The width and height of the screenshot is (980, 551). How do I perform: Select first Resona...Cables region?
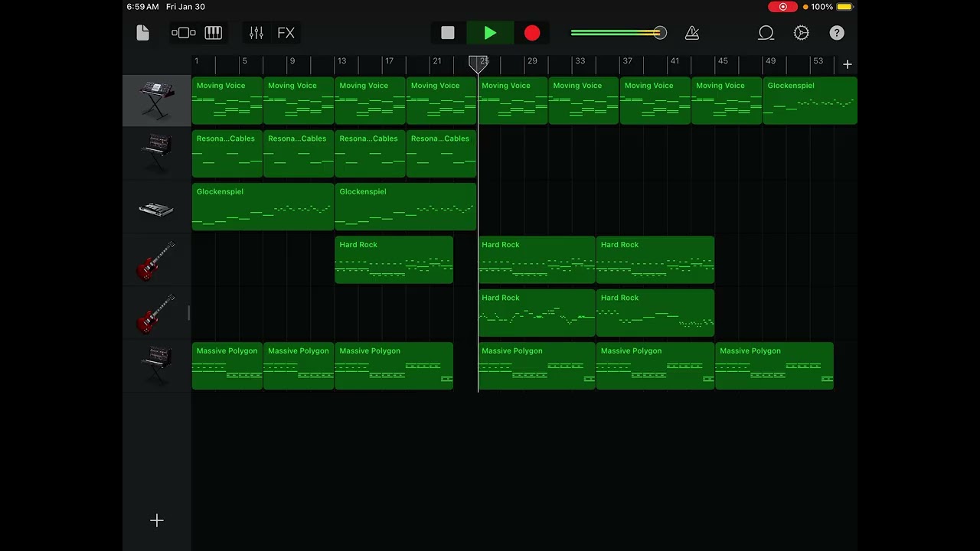227,153
